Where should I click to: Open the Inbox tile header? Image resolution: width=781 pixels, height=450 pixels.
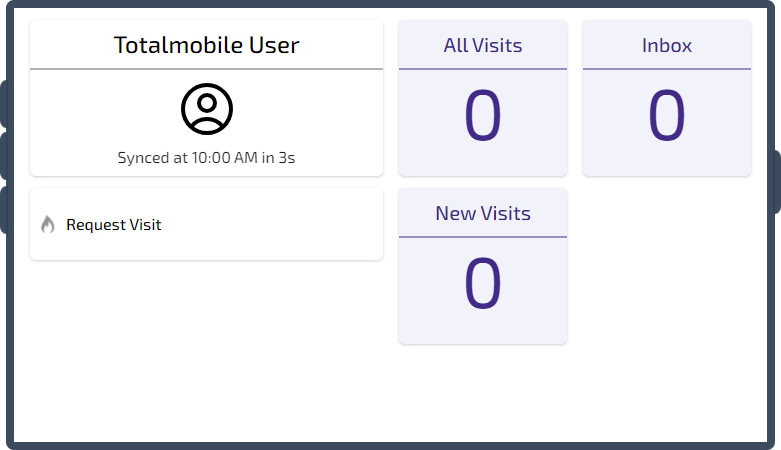[x=667, y=45]
